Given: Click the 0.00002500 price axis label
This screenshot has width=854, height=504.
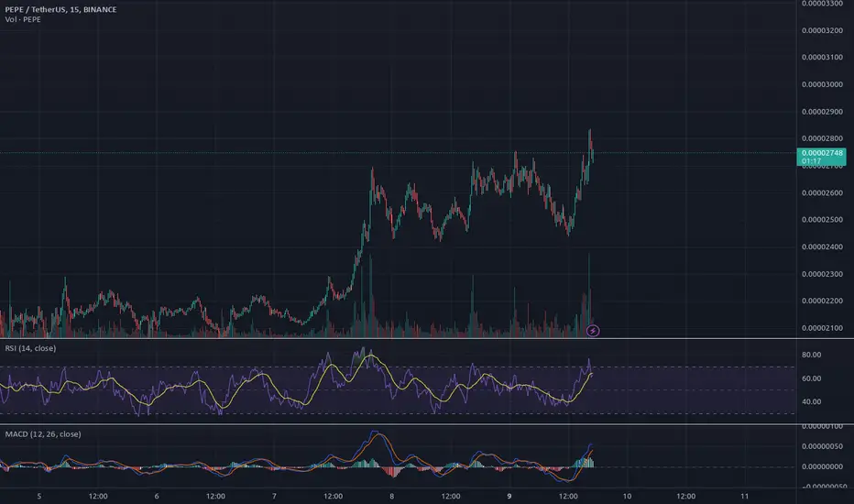Looking at the screenshot, I should pos(822,220).
